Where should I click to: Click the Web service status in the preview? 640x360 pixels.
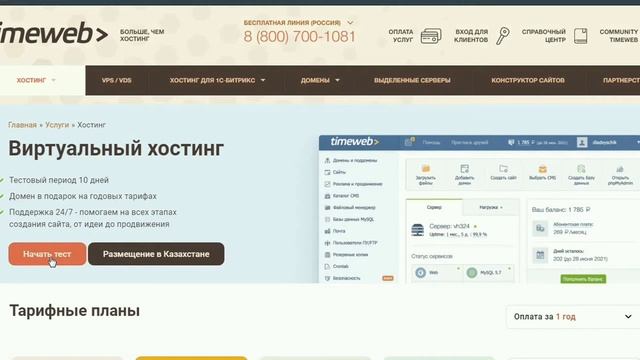point(437,273)
